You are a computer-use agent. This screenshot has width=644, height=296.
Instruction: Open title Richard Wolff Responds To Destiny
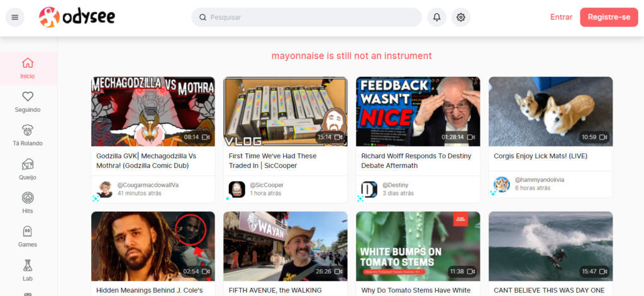416,161
